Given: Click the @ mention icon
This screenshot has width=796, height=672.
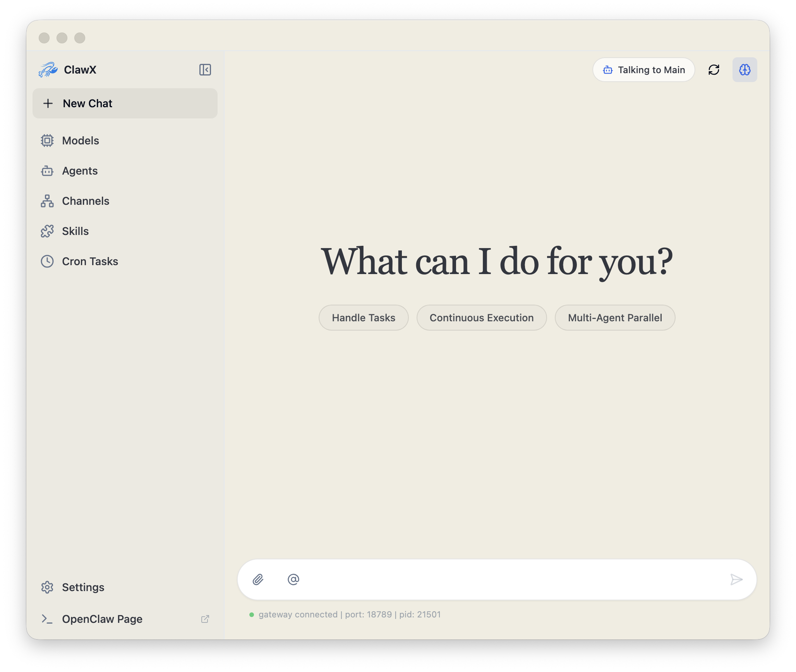Looking at the screenshot, I should tap(293, 579).
